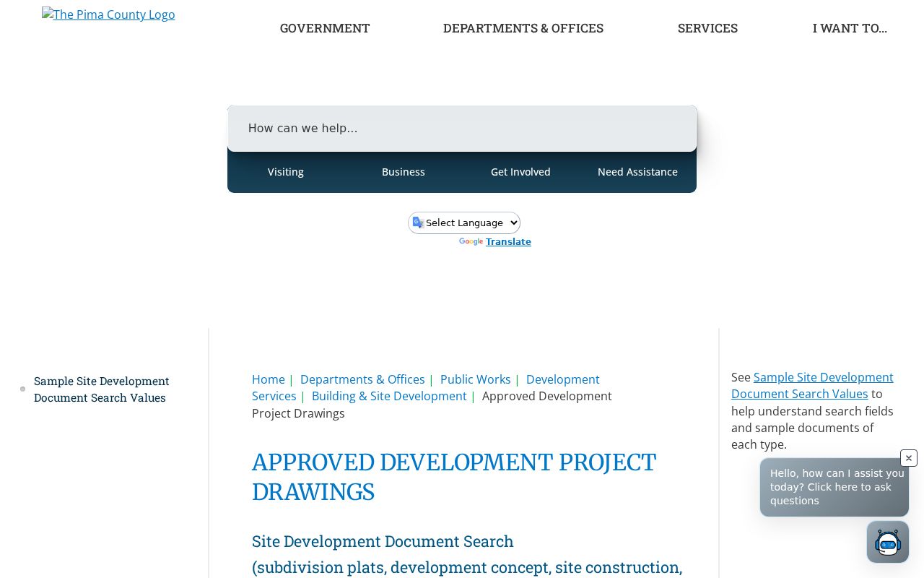Open Development Services breadcrumb link

(426, 388)
